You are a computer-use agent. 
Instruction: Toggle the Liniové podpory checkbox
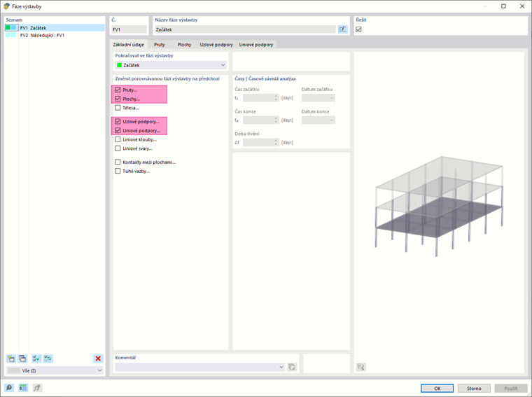(x=118, y=130)
